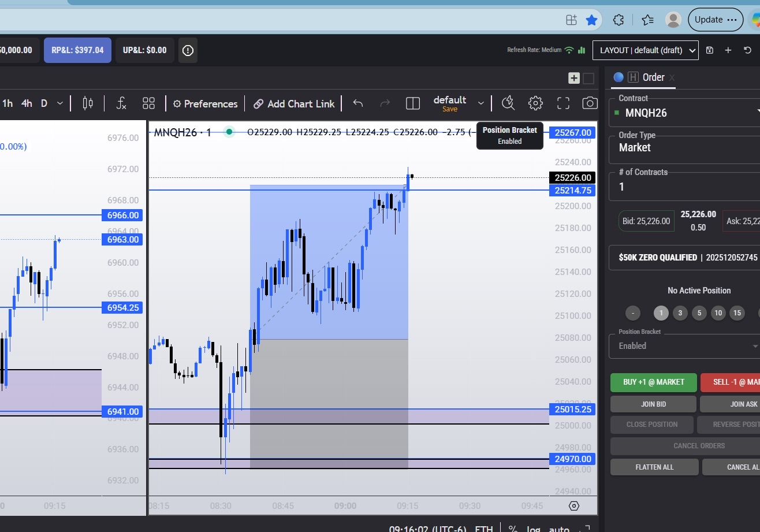This screenshot has height=532, width=760.
Task: Open Preferences in chart toolbar
Action: pos(205,103)
